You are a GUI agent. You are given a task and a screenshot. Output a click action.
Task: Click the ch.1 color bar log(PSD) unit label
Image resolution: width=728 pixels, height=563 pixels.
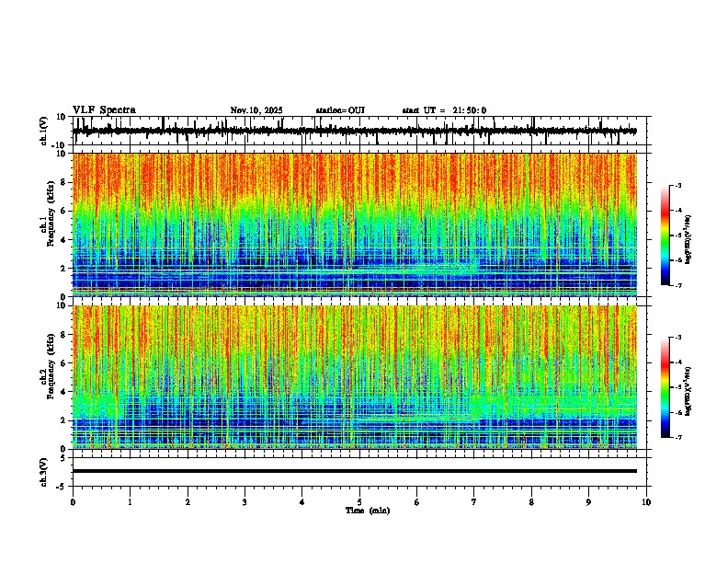click(x=688, y=239)
